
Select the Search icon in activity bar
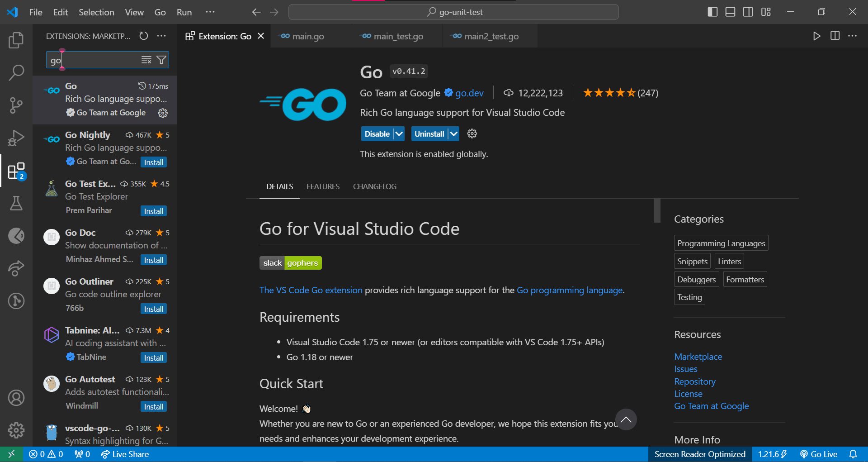coord(16,72)
